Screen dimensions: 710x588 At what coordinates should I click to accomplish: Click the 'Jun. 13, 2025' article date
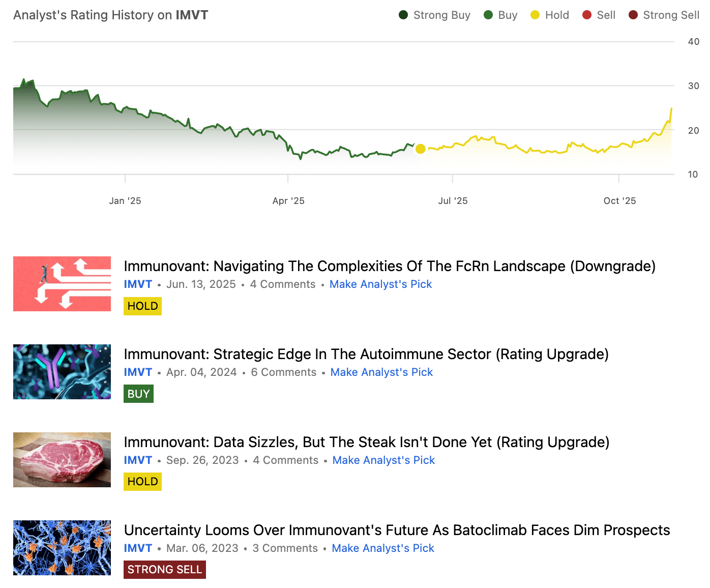point(201,284)
